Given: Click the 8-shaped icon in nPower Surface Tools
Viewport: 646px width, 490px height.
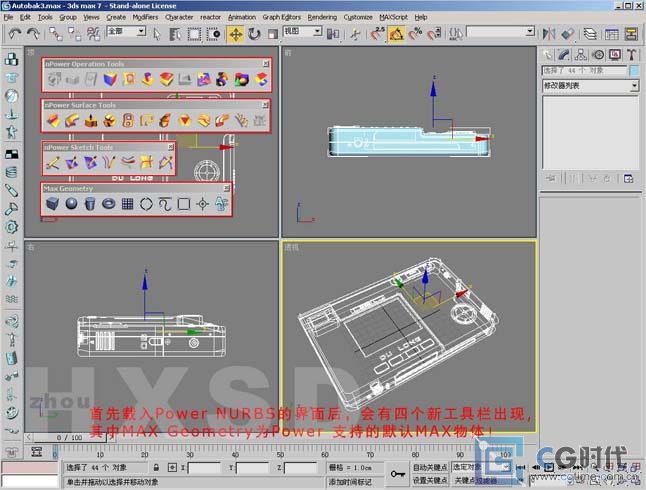Looking at the screenshot, I should (128, 120).
